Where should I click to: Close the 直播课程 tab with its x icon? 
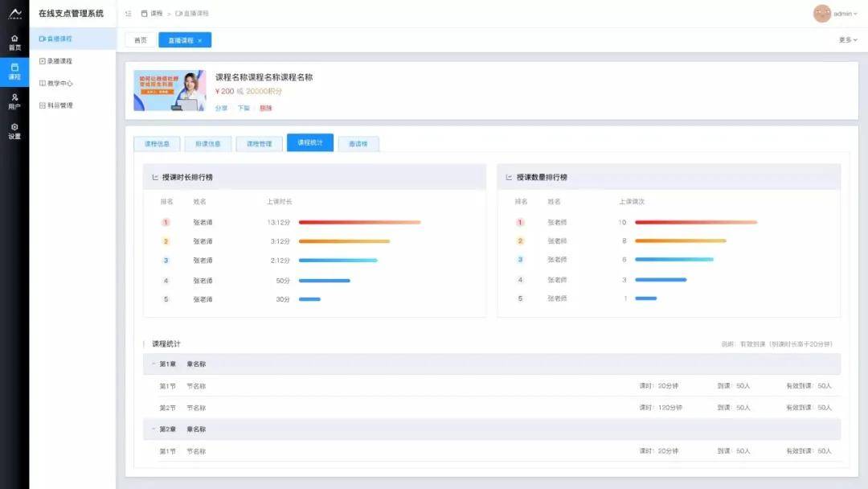tap(200, 40)
